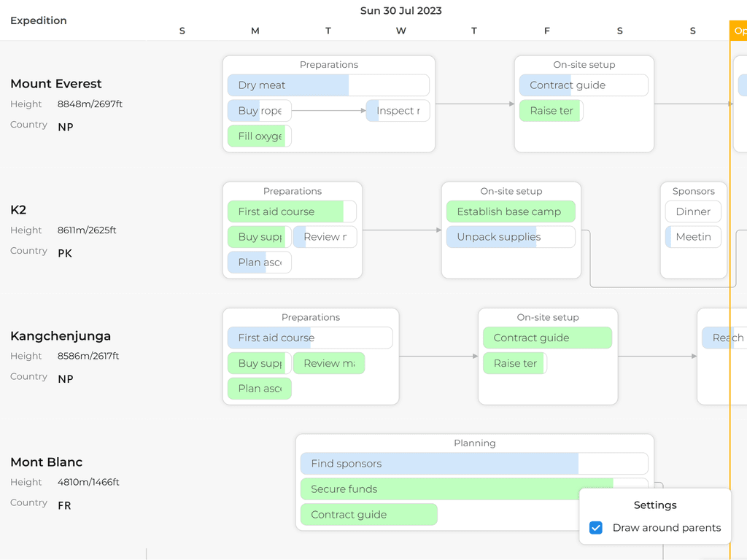Select the Friday column header
The image size is (747, 560).
click(547, 31)
